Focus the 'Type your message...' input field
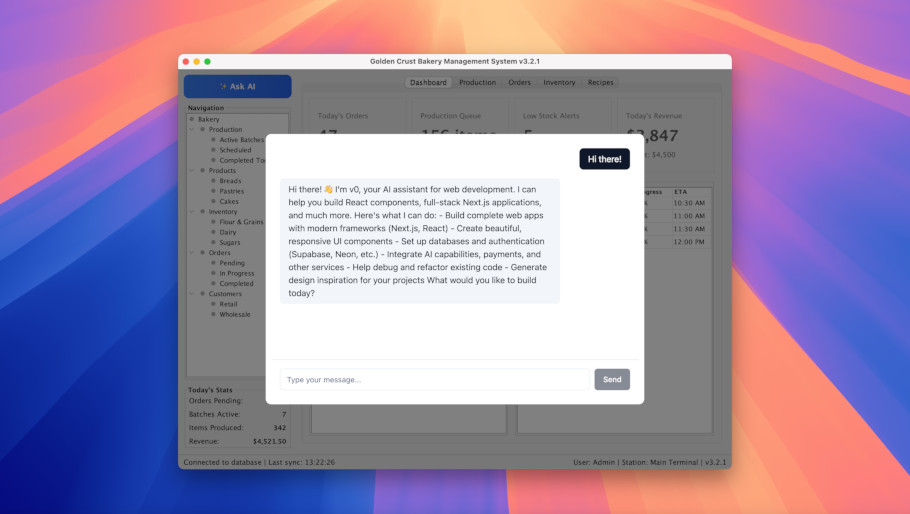The height and width of the screenshot is (514, 910). 434,380
